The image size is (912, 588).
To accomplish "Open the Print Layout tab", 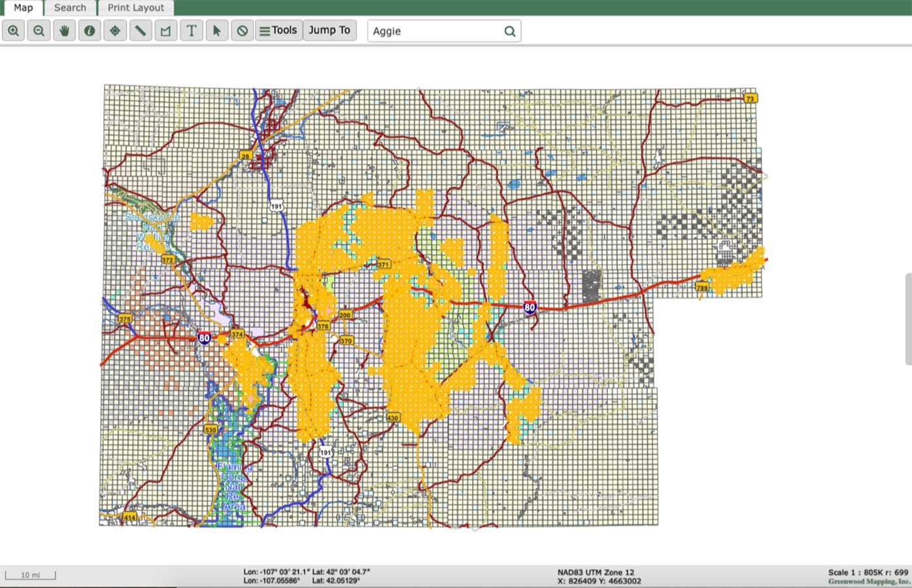I will [x=136, y=8].
